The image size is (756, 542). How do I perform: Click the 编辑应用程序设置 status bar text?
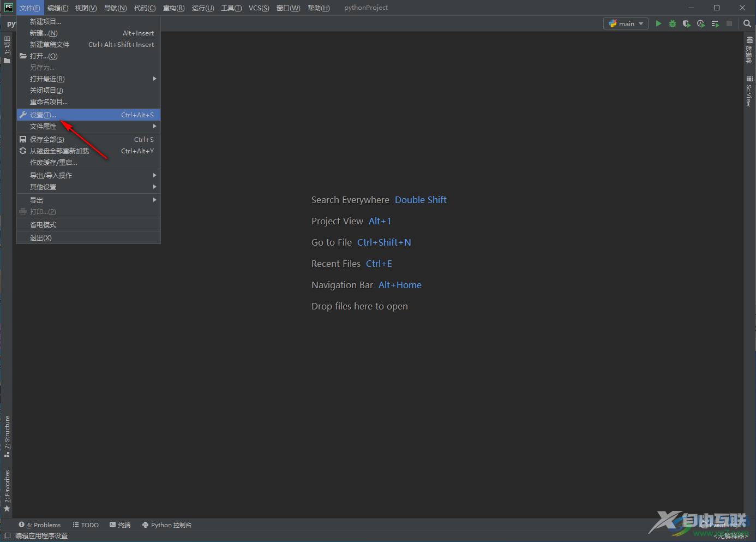41,536
